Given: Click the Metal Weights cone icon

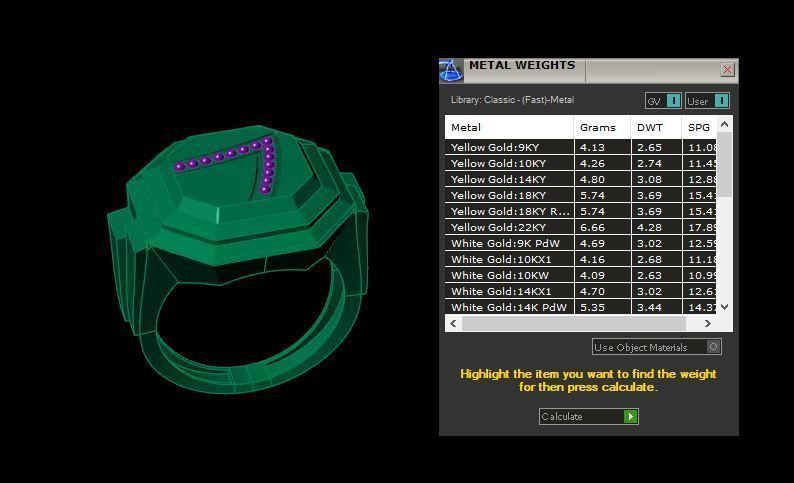Looking at the screenshot, I should pyautogui.click(x=451, y=70).
